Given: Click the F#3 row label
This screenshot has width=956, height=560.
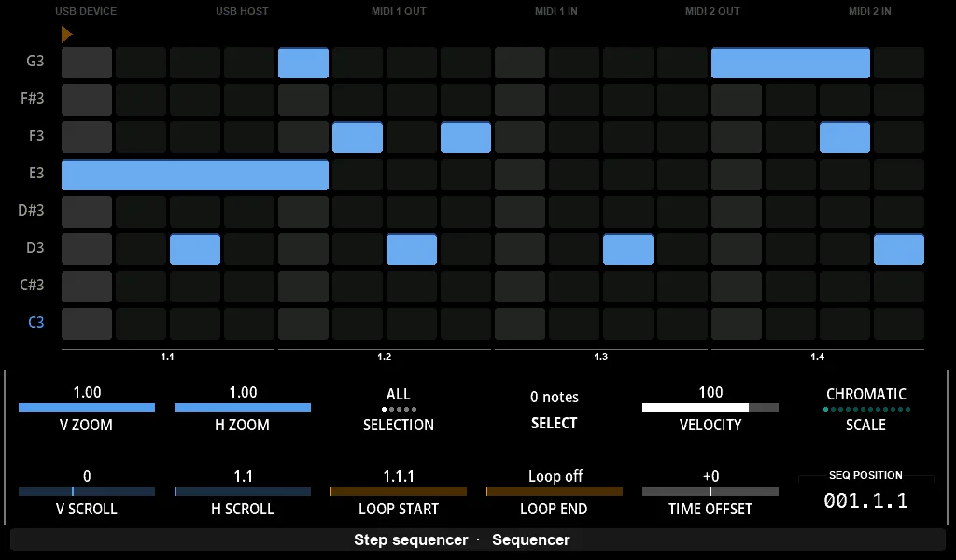Looking at the screenshot, I should [33, 98].
